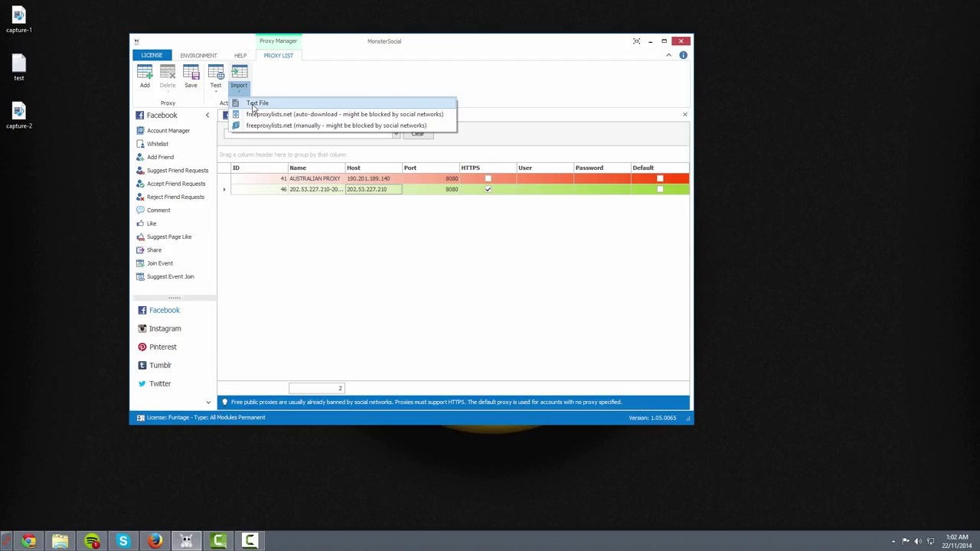Open the Add Friend module

point(160,157)
